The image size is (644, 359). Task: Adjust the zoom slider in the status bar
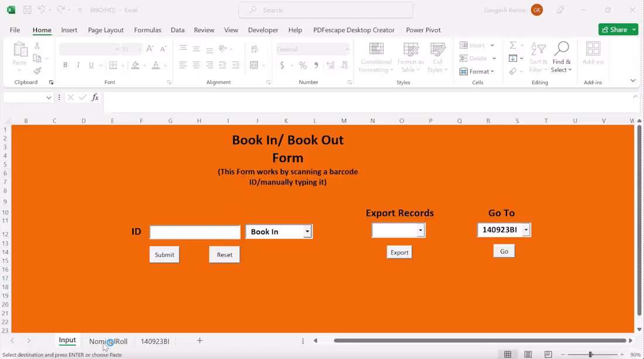pos(591,354)
